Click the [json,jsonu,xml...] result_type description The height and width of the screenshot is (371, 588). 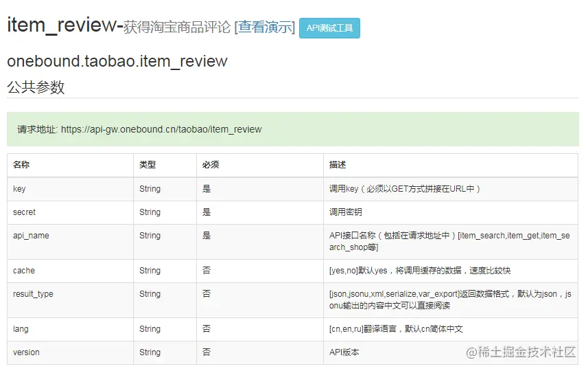click(450, 300)
